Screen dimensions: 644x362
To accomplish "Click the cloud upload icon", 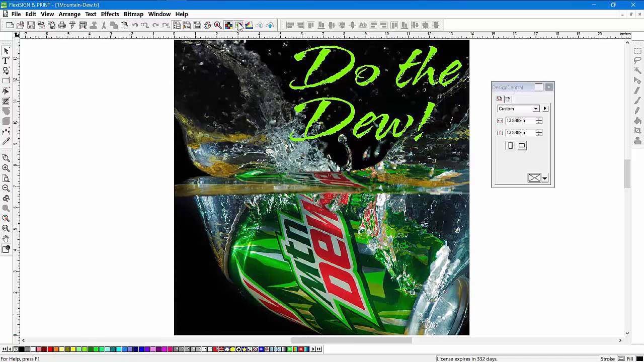I will point(270,25).
